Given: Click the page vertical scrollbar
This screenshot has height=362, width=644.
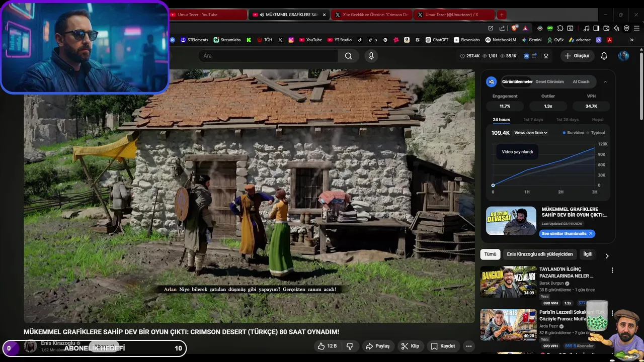Looking at the screenshot, I should click(641, 85).
